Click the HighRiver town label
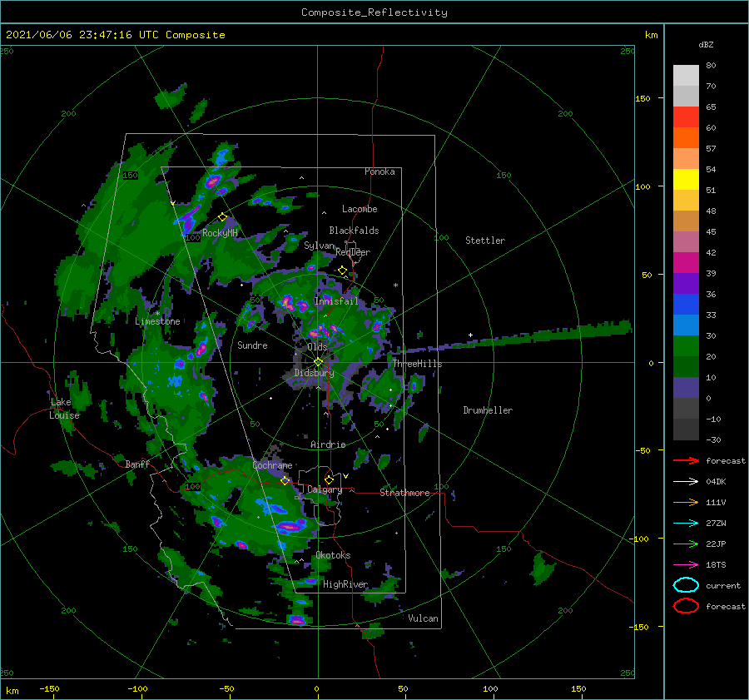749x700 pixels. coord(345,584)
